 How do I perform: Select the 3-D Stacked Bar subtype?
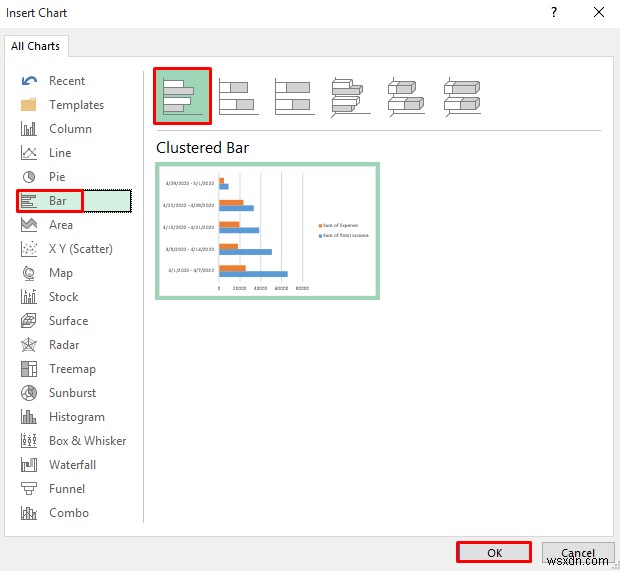(406, 97)
